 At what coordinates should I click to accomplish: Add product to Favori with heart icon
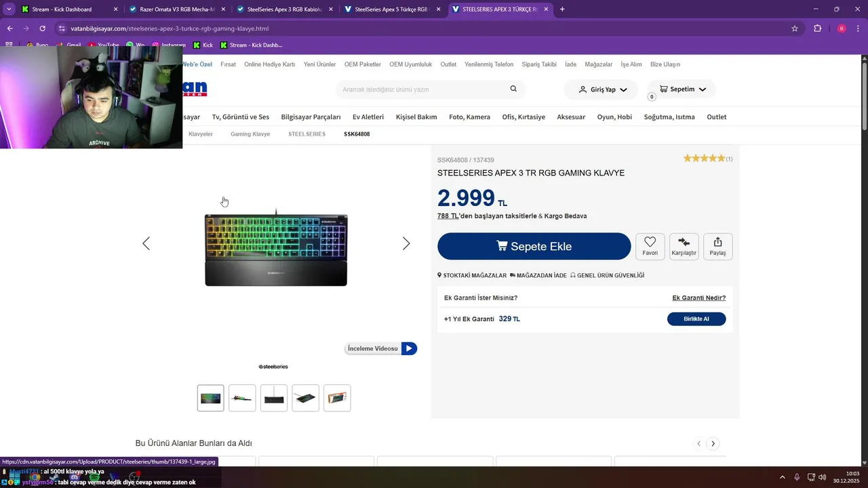coord(650,246)
